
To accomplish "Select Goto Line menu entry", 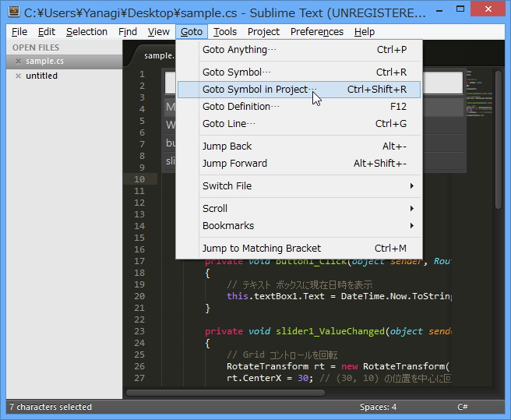I will (299, 124).
